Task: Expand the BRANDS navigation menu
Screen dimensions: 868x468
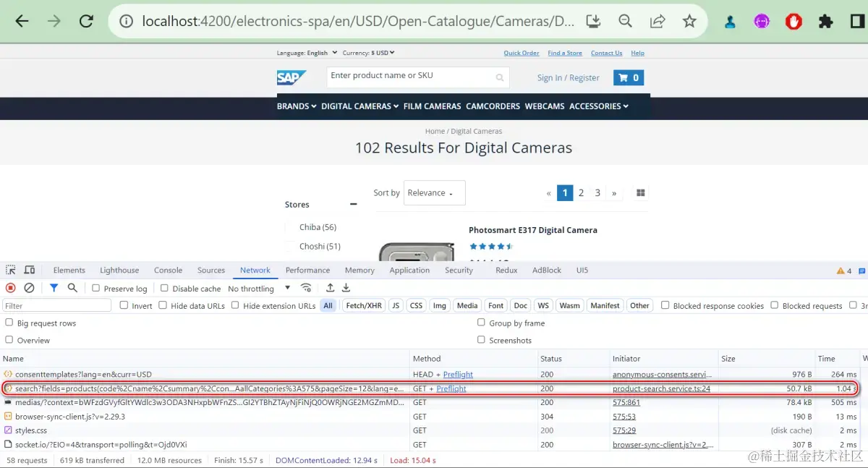Action: point(297,106)
